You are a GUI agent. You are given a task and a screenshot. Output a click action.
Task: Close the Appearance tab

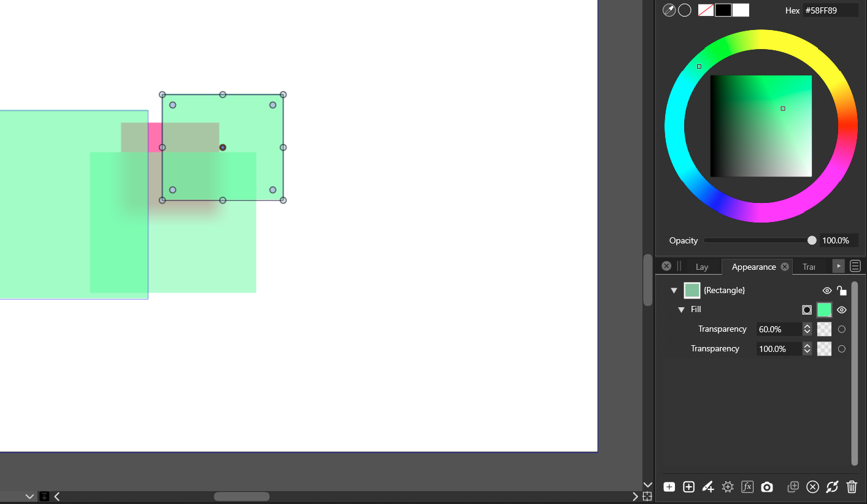784,267
